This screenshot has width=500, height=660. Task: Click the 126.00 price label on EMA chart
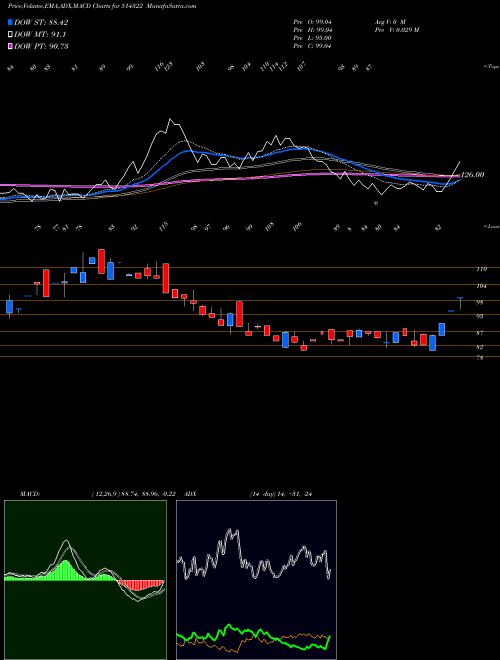click(x=472, y=175)
